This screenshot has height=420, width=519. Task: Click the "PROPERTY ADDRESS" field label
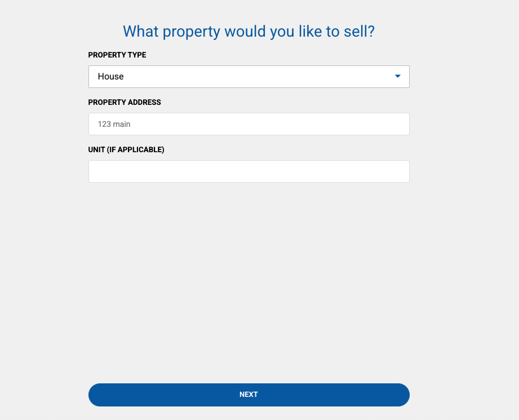click(125, 103)
